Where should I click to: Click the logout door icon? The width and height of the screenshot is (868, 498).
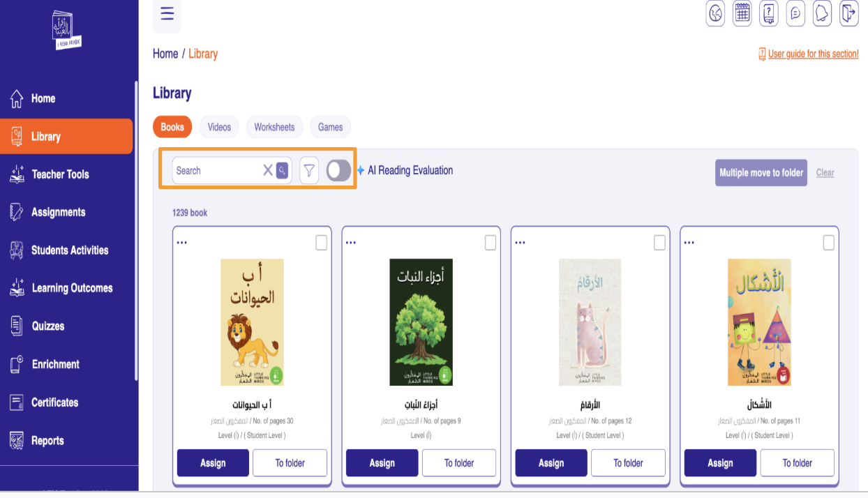[848, 13]
